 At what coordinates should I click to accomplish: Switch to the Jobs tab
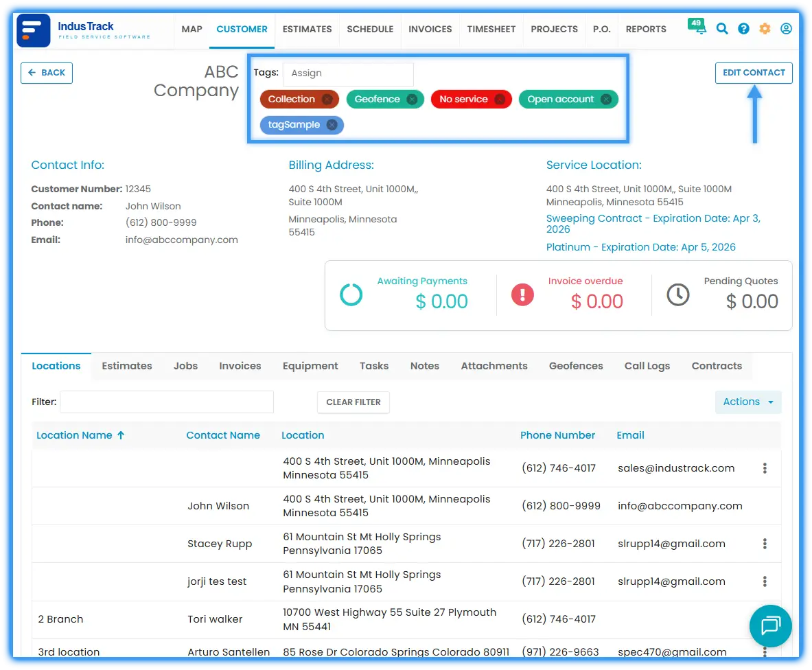tap(185, 366)
